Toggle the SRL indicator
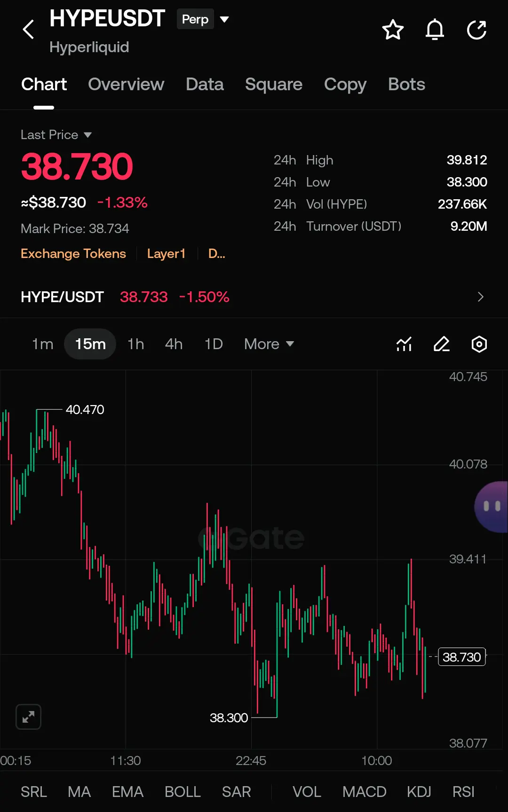508x812 pixels. (x=34, y=792)
